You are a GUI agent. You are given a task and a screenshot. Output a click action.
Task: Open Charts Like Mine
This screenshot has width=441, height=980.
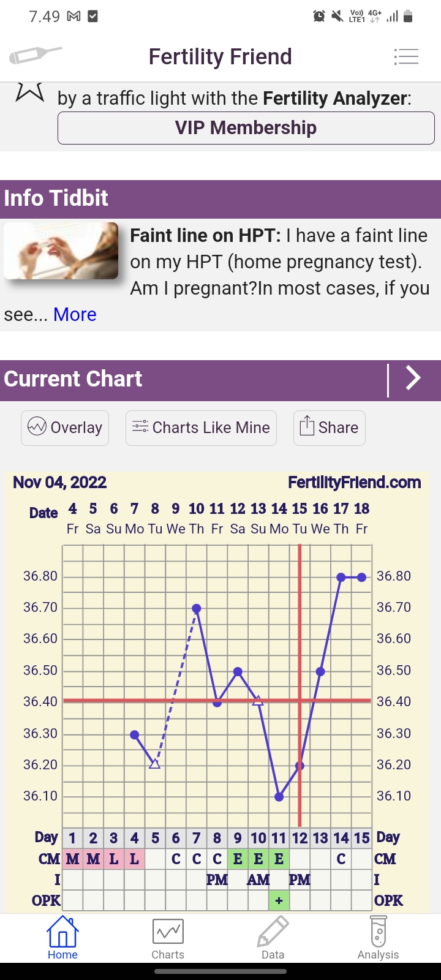[201, 428]
